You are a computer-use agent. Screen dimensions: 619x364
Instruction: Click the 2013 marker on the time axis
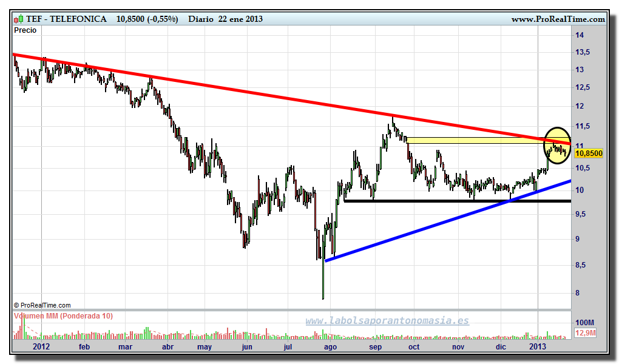tap(538, 346)
